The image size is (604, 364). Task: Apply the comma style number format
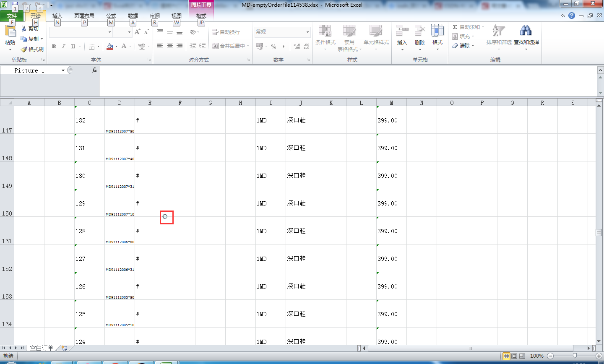[284, 46]
